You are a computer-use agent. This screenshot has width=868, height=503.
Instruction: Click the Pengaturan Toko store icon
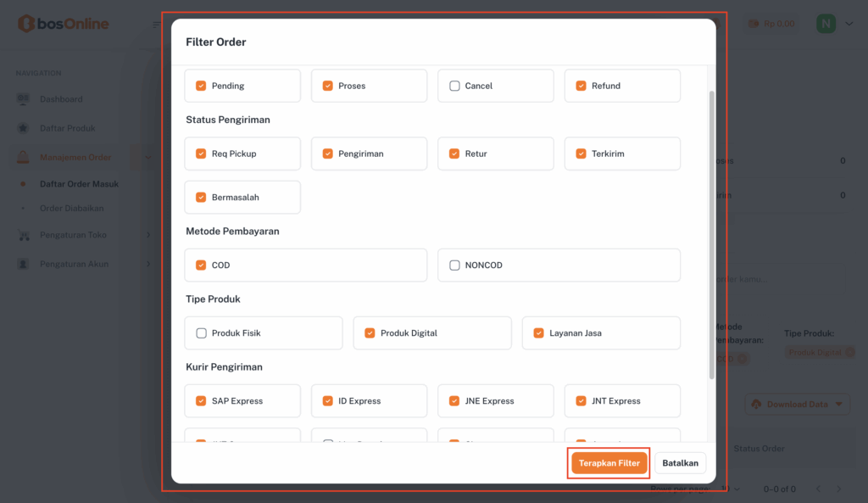[x=23, y=235]
